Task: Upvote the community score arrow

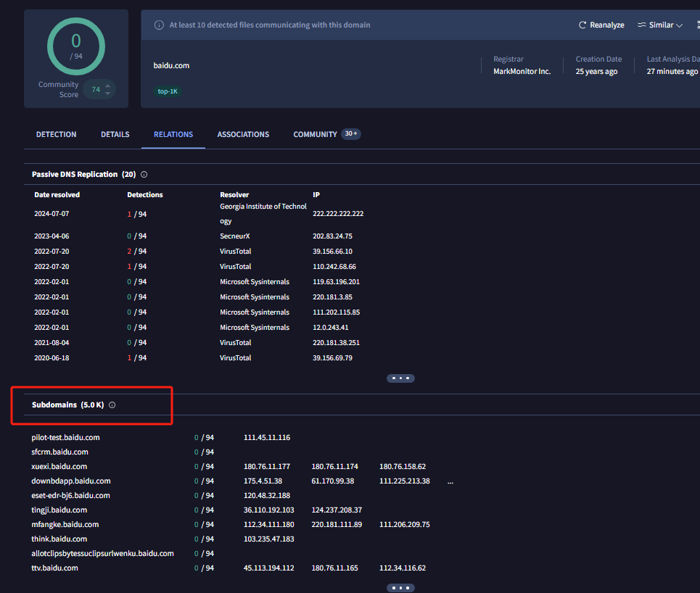Action: pos(107,86)
